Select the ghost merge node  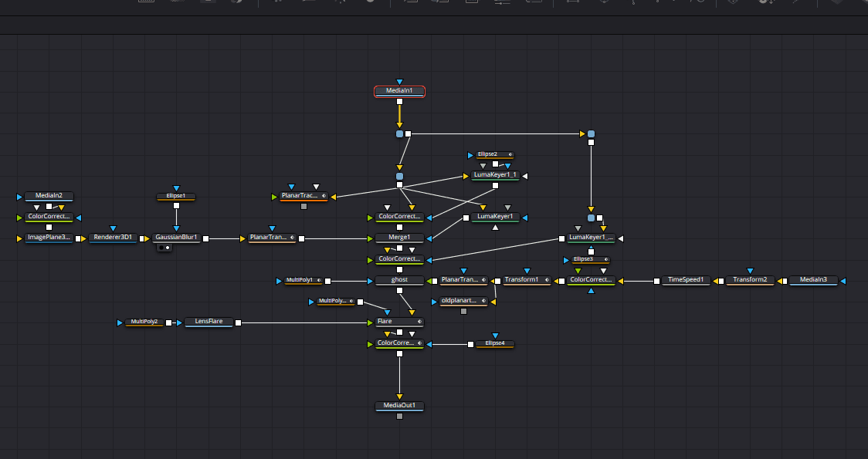click(x=399, y=280)
